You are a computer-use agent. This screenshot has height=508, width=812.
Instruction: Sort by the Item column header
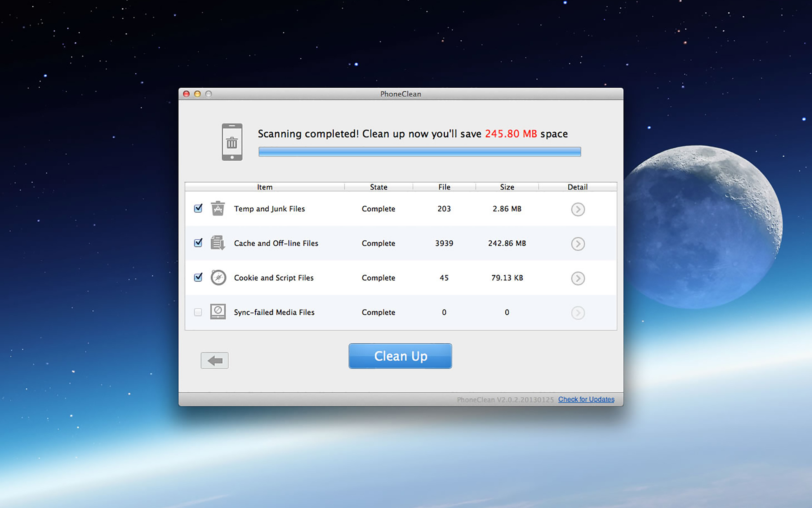tap(265, 187)
